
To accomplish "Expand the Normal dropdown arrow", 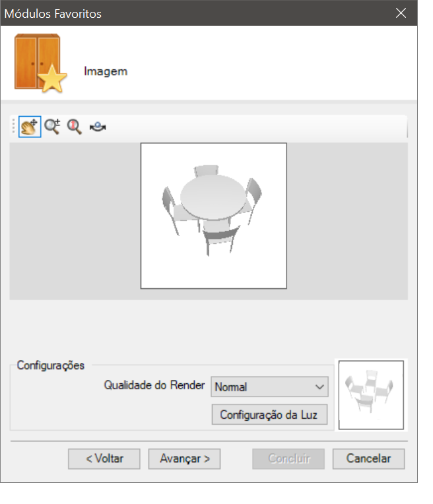I will coord(319,387).
